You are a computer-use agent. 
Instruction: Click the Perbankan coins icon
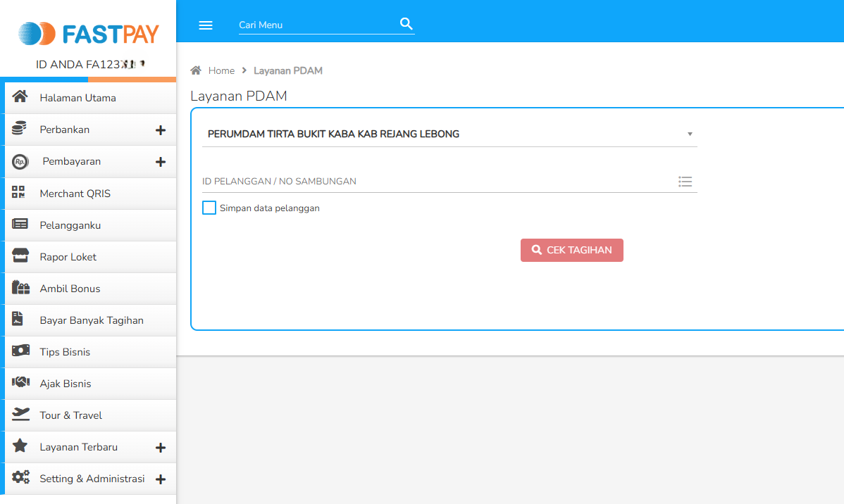(x=19, y=129)
